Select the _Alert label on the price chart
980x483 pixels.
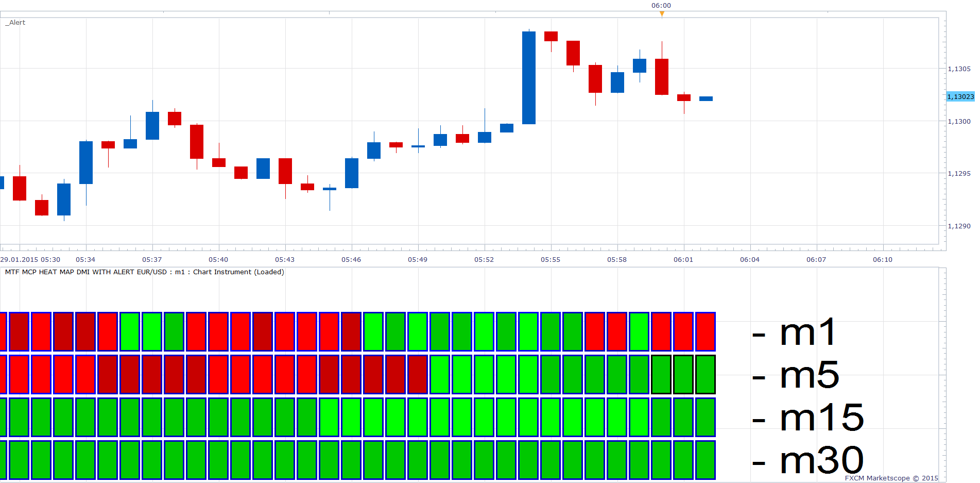(15, 23)
